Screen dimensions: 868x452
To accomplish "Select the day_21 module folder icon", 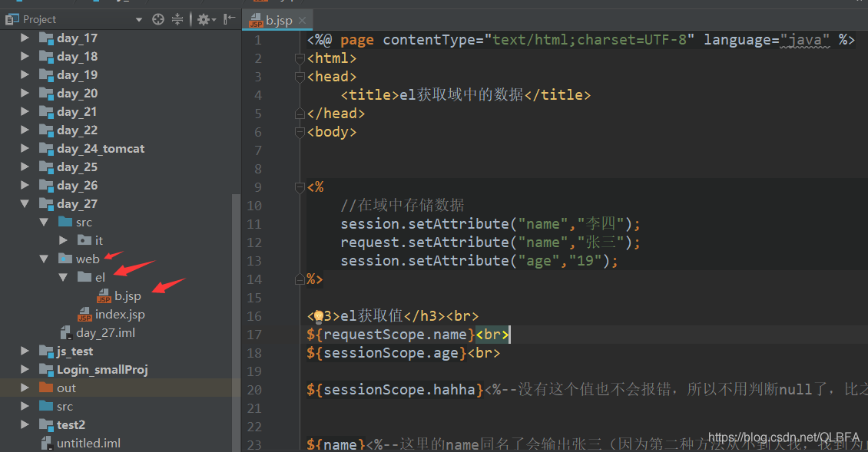I will [46, 111].
